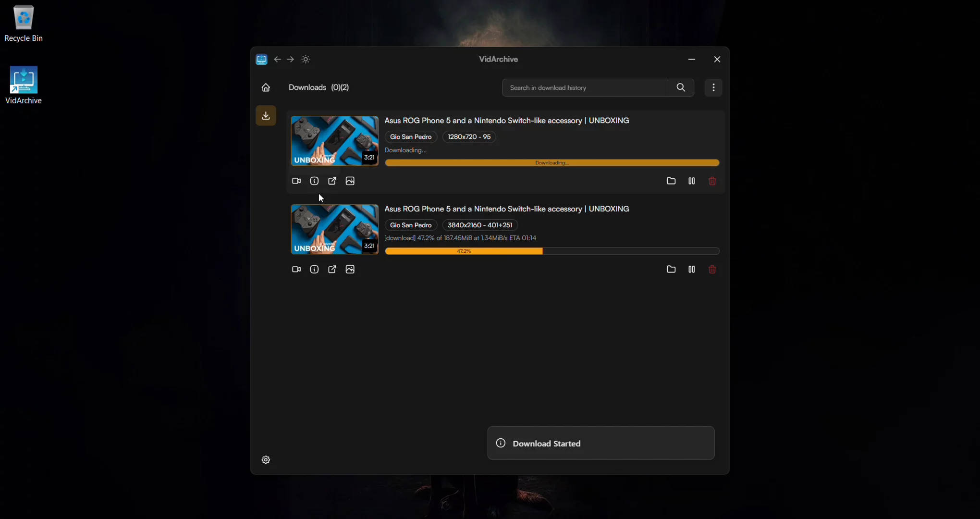Click the Downloads (0)(2) heading

point(319,87)
